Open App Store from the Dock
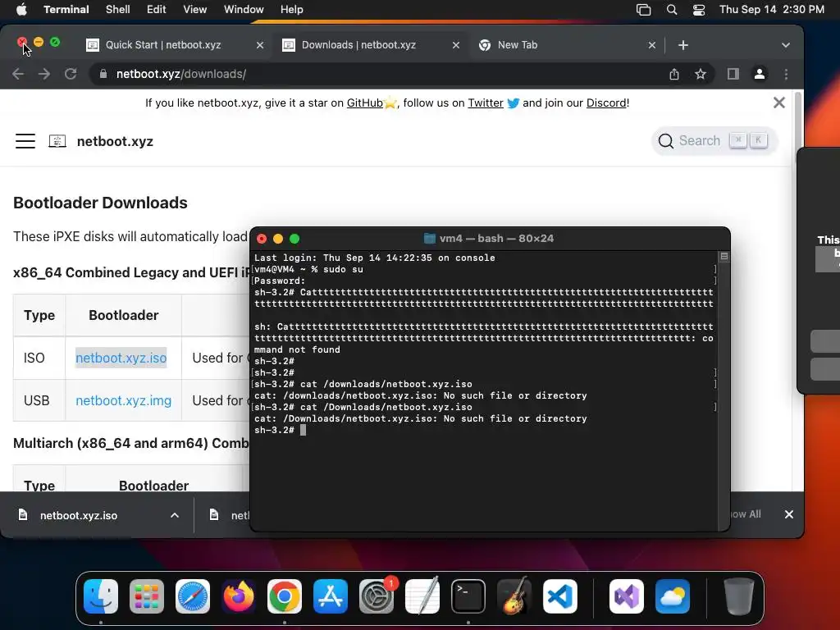The width and height of the screenshot is (840, 630). pyautogui.click(x=331, y=596)
